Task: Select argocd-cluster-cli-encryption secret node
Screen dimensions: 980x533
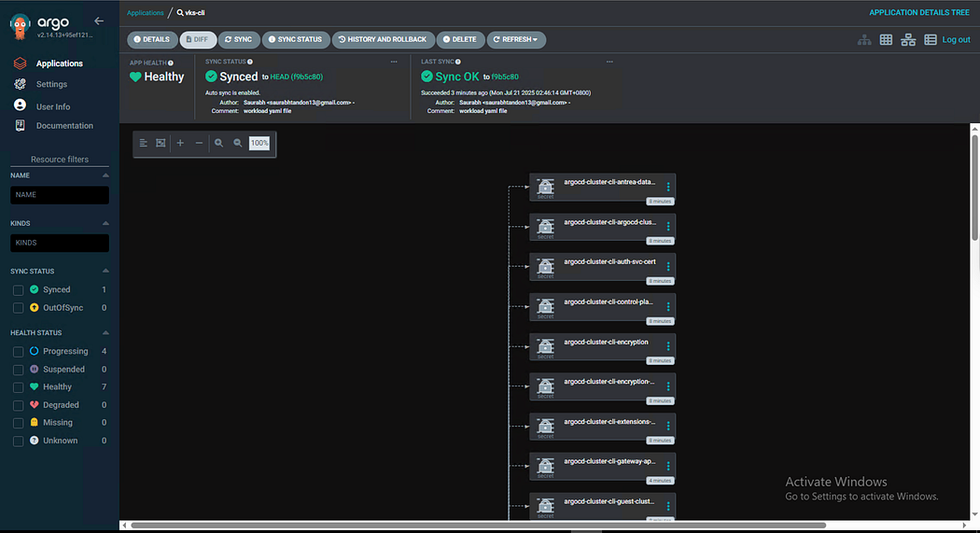Action: click(x=603, y=347)
